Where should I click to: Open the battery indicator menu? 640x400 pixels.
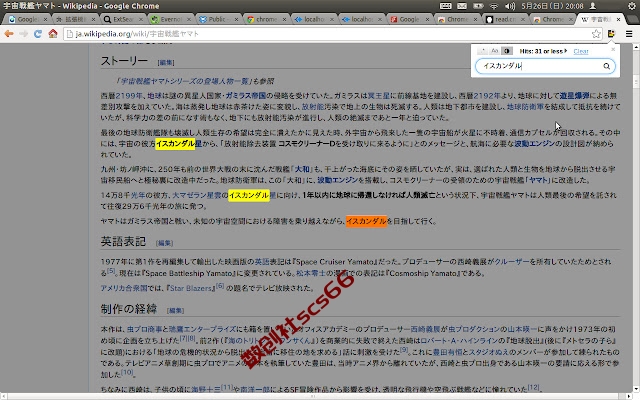tap(478, 6)
